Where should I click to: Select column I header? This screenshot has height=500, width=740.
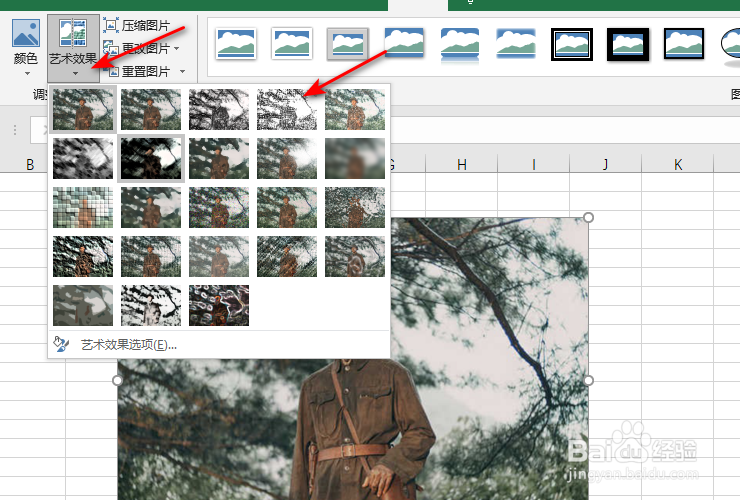[534, 164]
